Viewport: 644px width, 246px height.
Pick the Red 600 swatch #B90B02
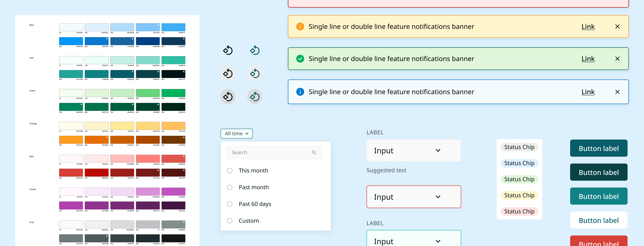click(96, 173)
